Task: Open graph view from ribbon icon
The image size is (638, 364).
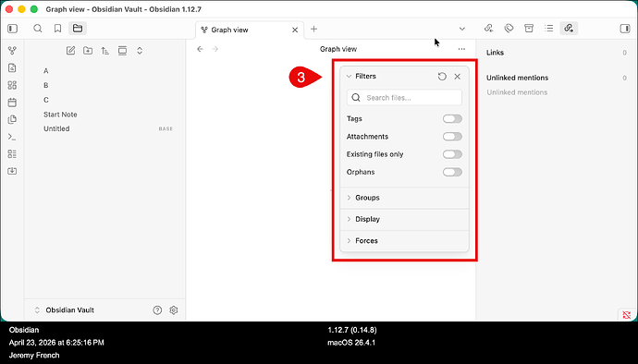Action: coord(12,51)
